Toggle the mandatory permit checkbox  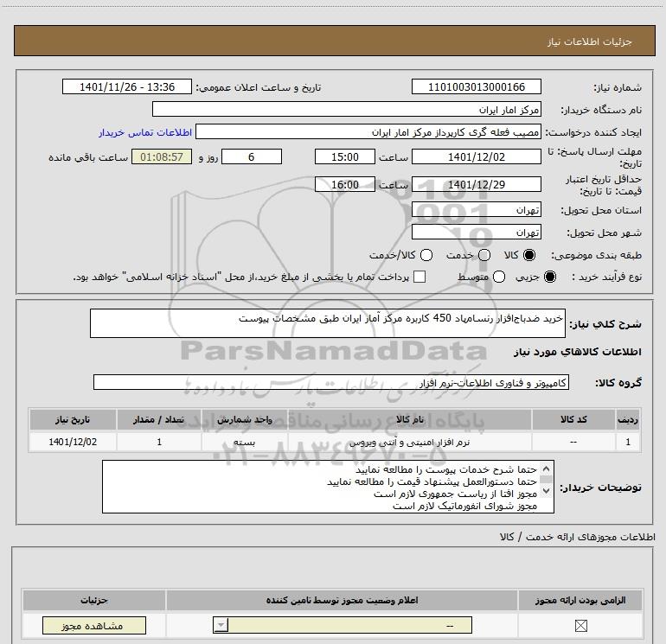pyautogui.click(x=580, y=625)
